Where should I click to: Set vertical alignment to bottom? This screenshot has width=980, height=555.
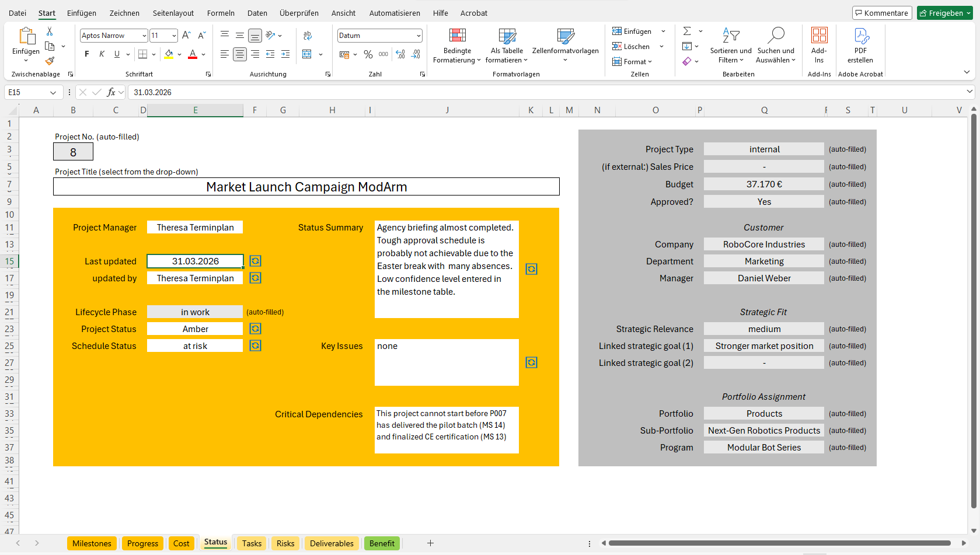255,36
